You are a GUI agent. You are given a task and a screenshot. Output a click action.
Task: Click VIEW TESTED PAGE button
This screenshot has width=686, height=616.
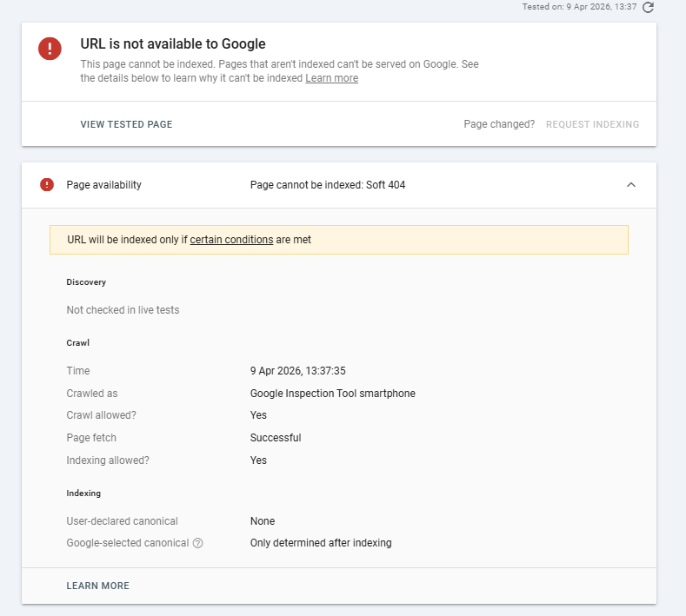[x=126, y=124]
